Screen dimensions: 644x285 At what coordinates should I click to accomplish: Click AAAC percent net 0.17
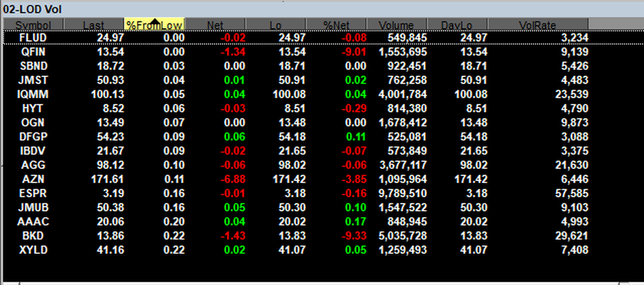[x=356, y=221]
